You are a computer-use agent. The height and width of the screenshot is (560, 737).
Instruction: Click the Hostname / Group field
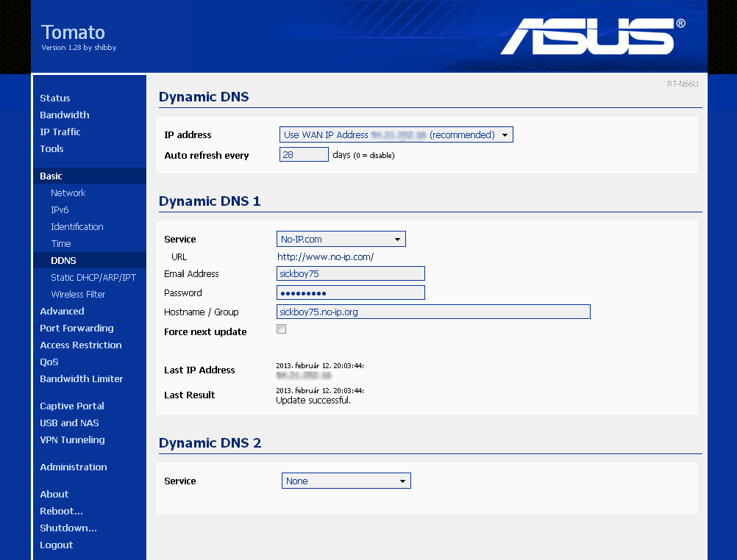(433, 312)
